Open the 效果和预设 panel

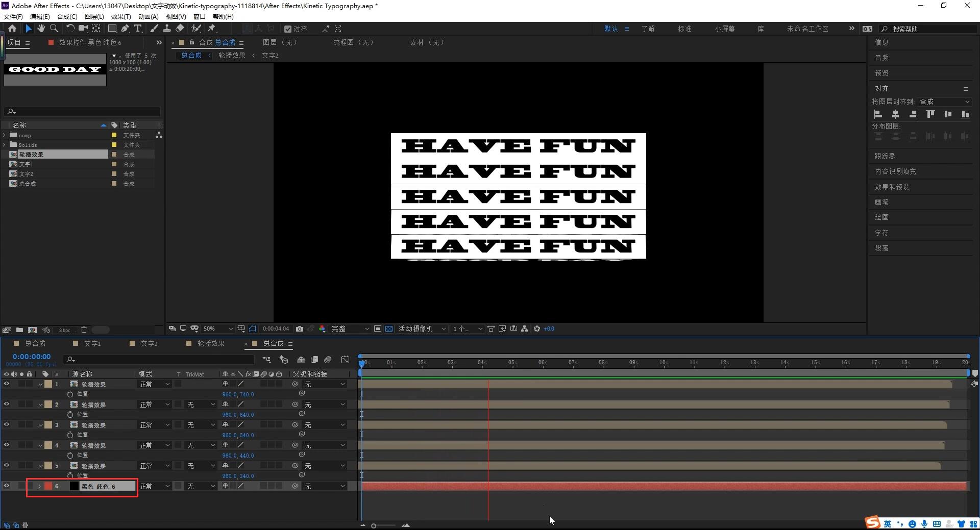pyautogui.click(x=892, y=187)
